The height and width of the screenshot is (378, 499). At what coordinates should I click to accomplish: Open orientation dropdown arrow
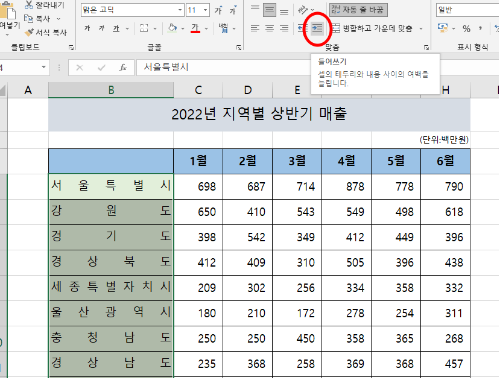point(312,10)
